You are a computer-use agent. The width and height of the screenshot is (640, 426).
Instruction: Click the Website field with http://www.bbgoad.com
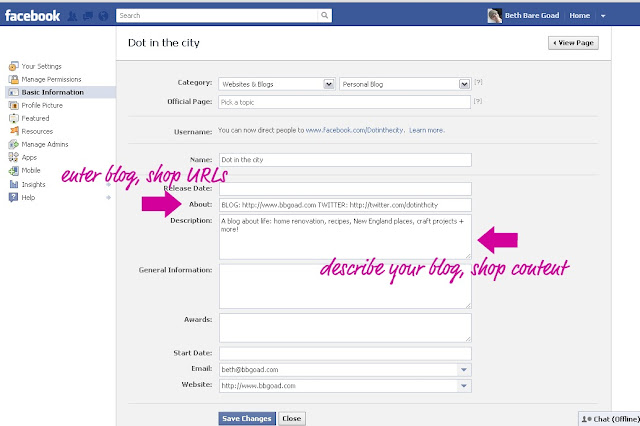coord(339,386)
